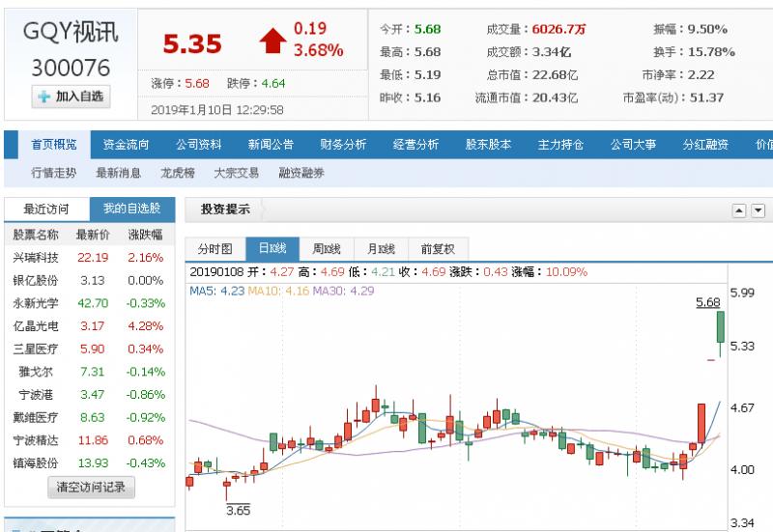Open 宁波精达 in the stock list
The width and height of the screenshot is (773, 532).
pos(36,440)
